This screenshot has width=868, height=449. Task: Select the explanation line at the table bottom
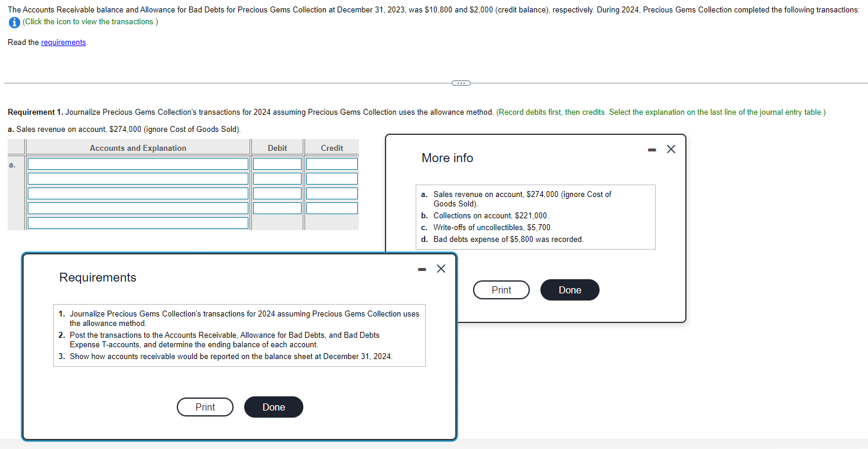[137, 222]
